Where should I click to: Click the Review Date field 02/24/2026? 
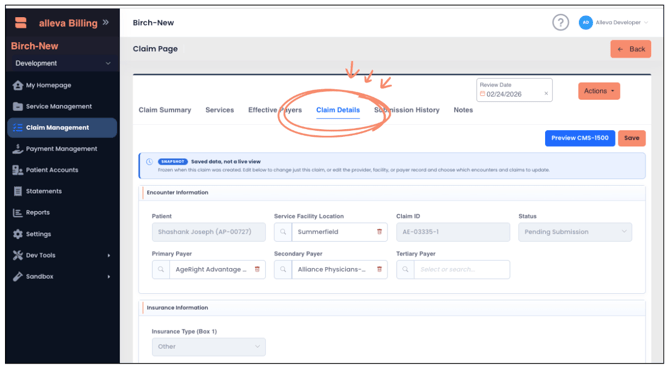(514, 90)
